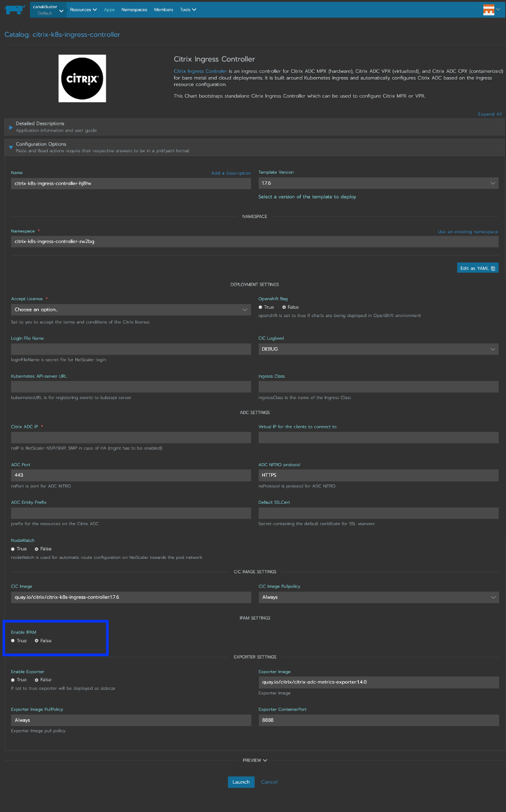Open the Template Version dropdown
This screenshot has width=506, height=812.
[378, 183]
